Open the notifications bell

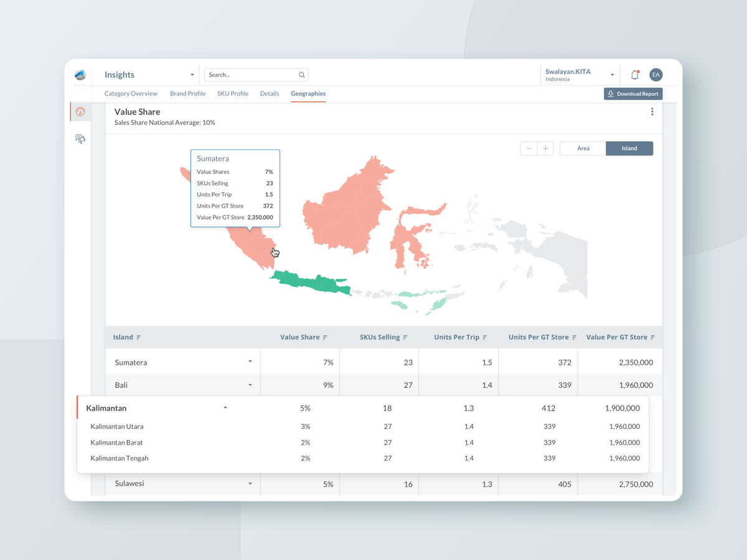click(x=635, y=75)
